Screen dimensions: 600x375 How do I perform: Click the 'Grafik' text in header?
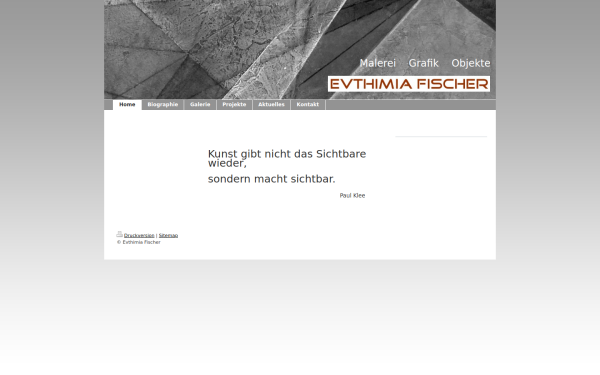click(424, 63)
